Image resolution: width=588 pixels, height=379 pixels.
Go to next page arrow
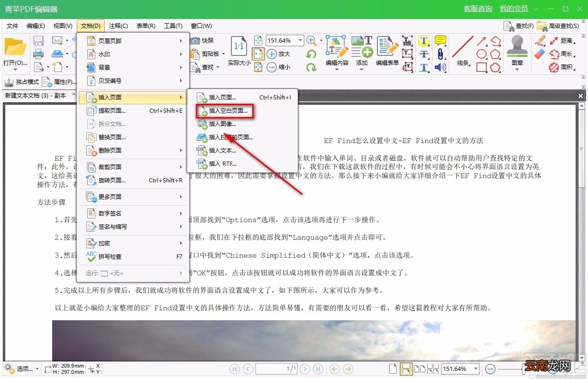(305, 369)
